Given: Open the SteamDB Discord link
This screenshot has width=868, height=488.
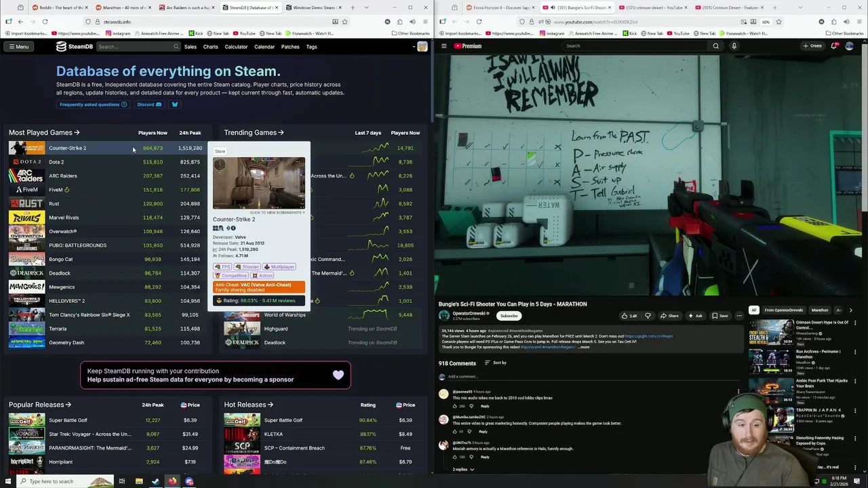Looking at the screenshot, I should click(x=149, y=104).
